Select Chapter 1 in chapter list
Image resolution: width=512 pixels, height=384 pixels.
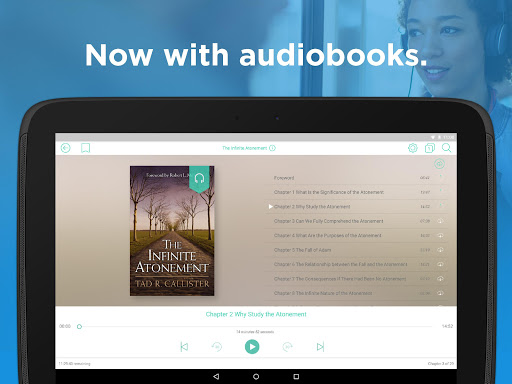point(356,192)
